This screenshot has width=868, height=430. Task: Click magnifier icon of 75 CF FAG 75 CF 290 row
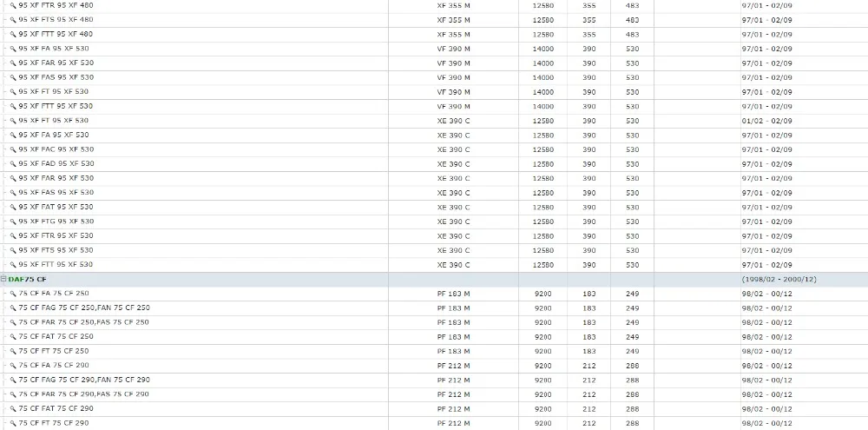pos(13,380)
